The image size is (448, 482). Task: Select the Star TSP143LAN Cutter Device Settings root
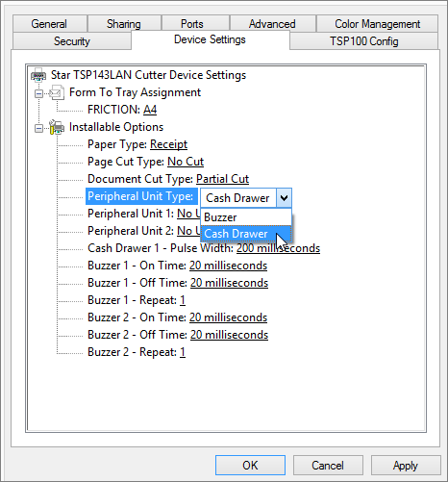[x=148, y=75]
